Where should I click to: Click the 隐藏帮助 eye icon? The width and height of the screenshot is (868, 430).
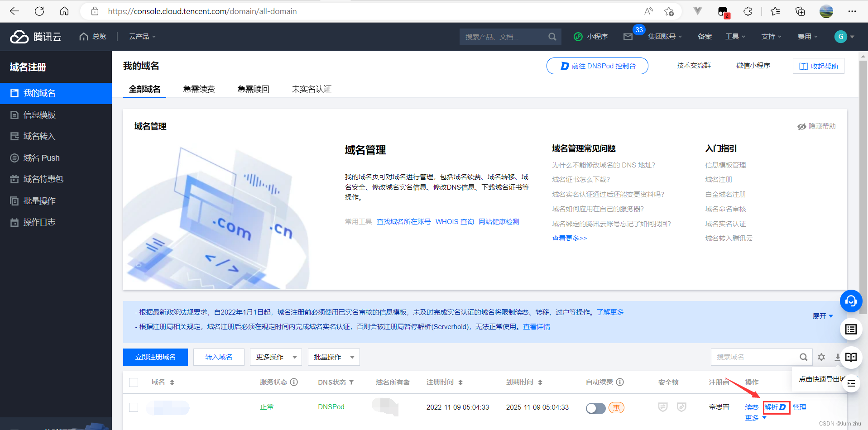(801, 126)
